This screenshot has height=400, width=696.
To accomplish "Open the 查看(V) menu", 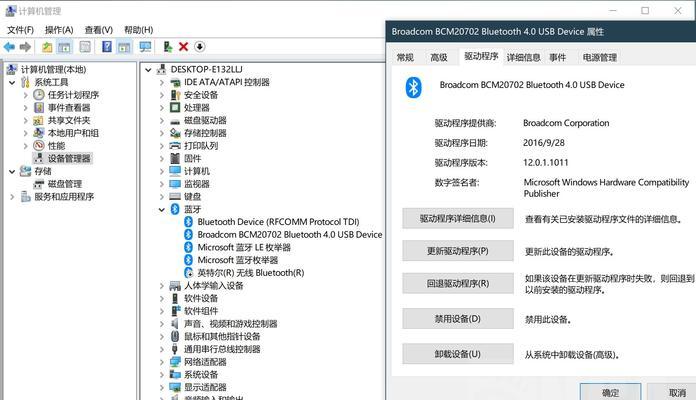I will 99,30.
